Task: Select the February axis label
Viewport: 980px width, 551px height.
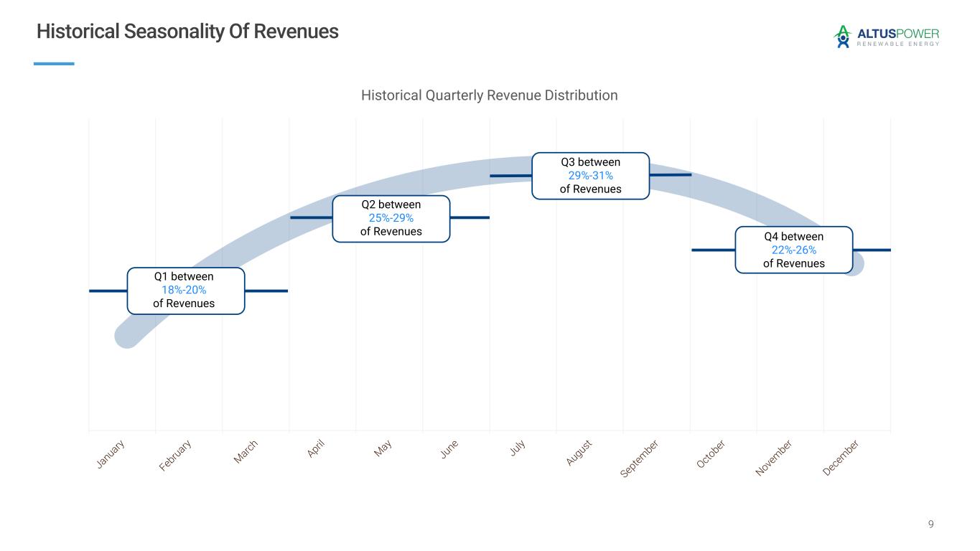Action: 176,456
